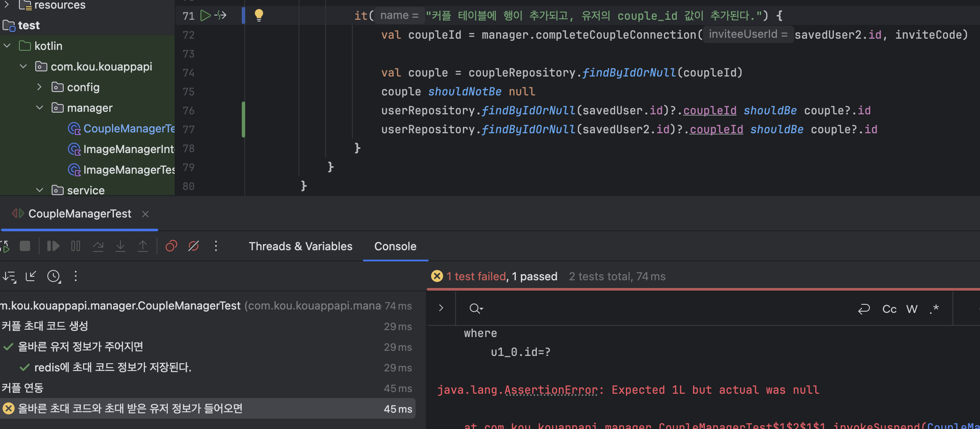Toggle whole words W option
This screenshot has height=429, width=980.
pyautogui.click(x=912, y=309)
